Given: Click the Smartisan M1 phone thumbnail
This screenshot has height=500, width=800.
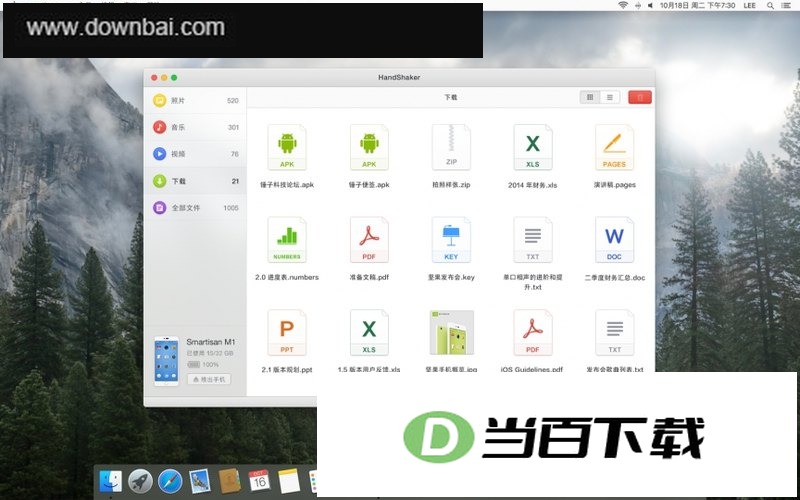Looking at the screenshot, I should coord(166,361).
